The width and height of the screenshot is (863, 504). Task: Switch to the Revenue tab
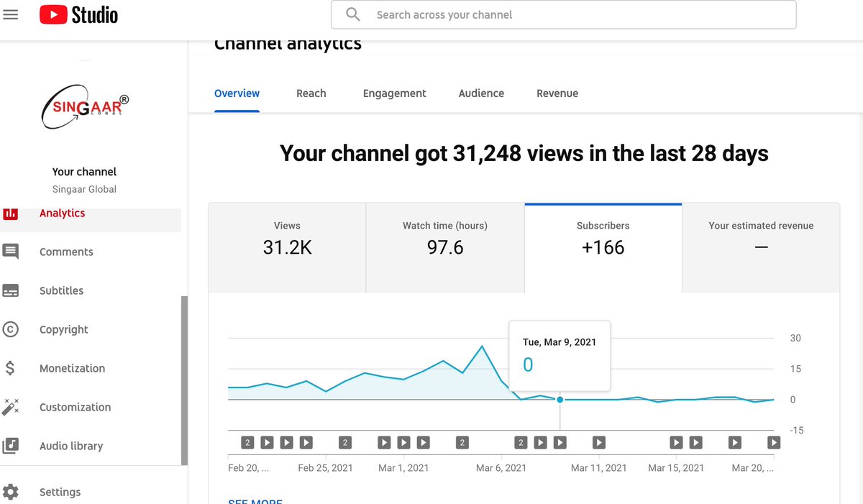(557, 93)
